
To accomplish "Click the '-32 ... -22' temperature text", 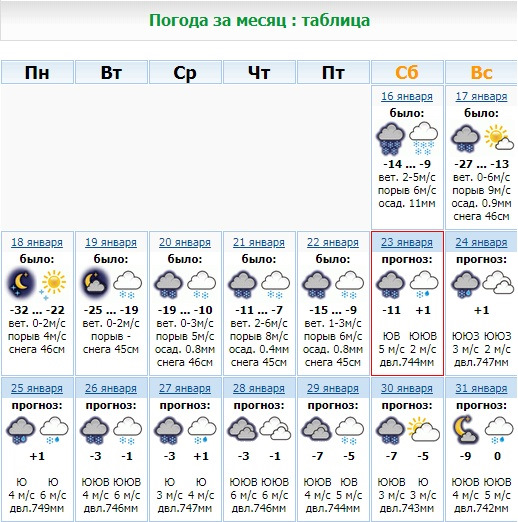I will tap(37, 310).
